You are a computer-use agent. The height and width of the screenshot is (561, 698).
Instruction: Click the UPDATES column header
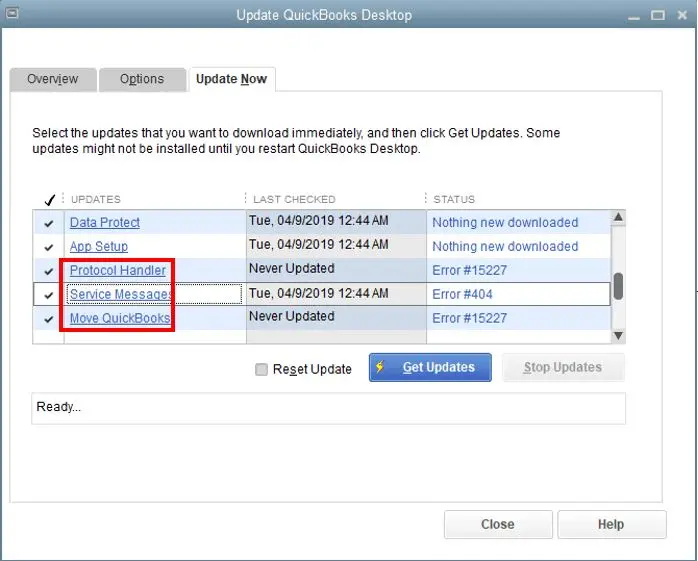tap(96, 199)
